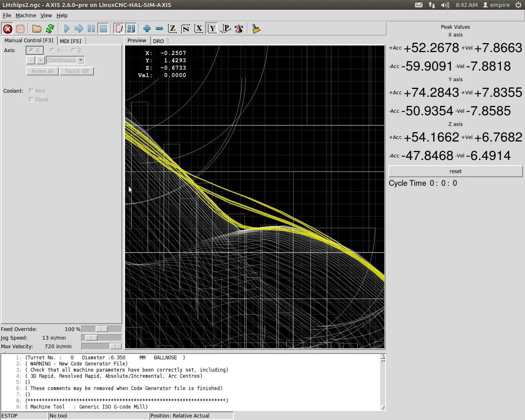Open the View menu

(46, 15)
